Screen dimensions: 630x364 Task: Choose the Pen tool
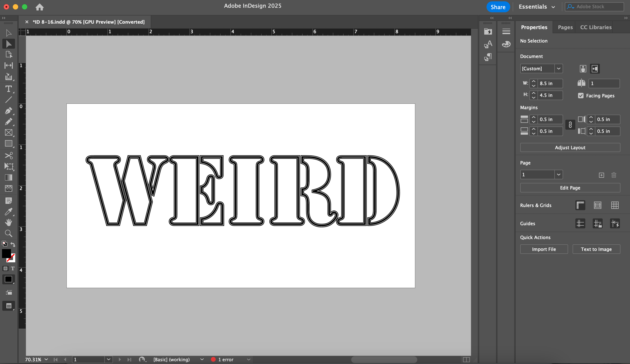pyautogui.click(x=8, y=111)
